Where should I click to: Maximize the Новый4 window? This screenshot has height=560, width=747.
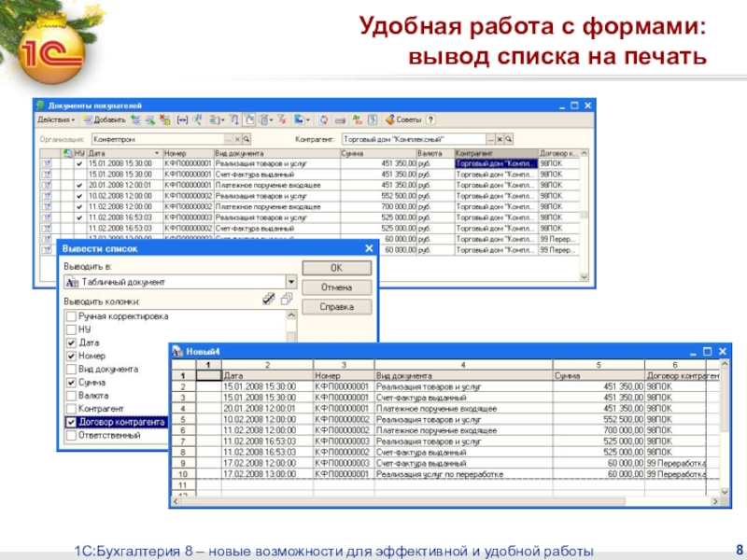(708, 352)
